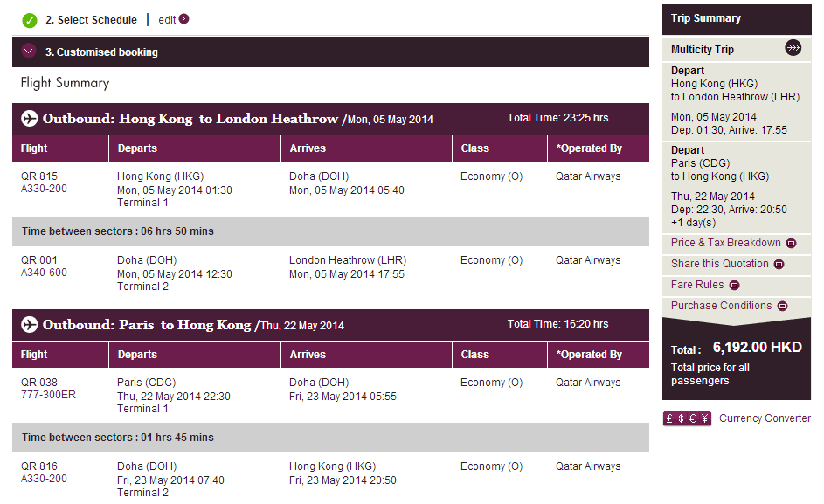Click the Purchase Conditions link
This screenshot has width=824, height=504.
(x=721, y=306)
